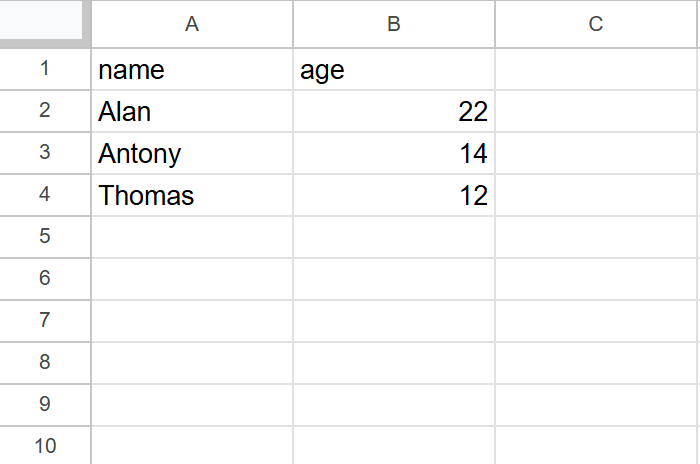Image resolution: width=700 pixels, height=464 pixels.
Task: Select empty cell A5
Action: (x=192, y=238)
